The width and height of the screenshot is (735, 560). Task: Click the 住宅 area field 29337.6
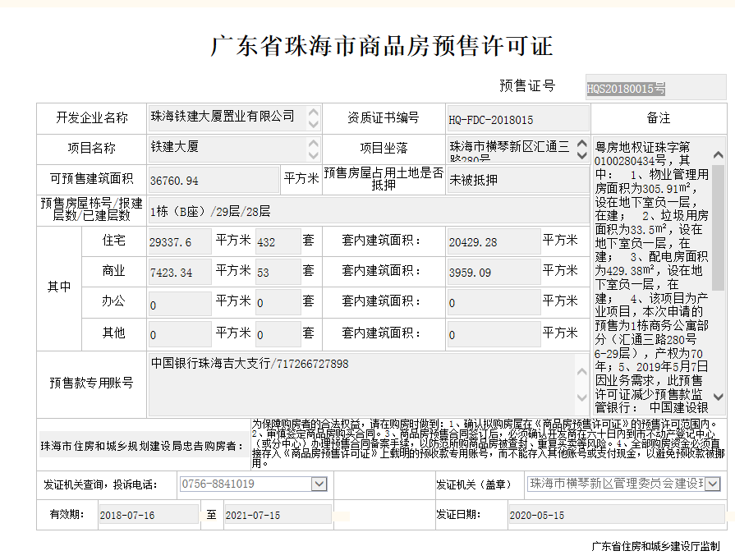click(x=179, y=242)
